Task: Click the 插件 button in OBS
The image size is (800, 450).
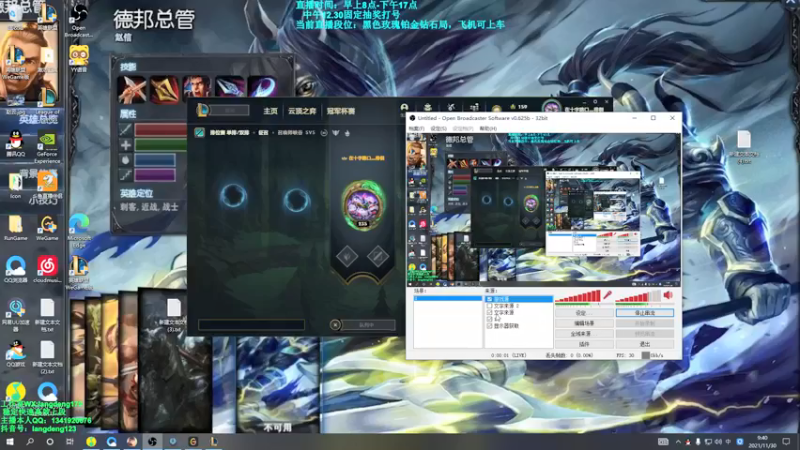Action: (x=584, y=344)
